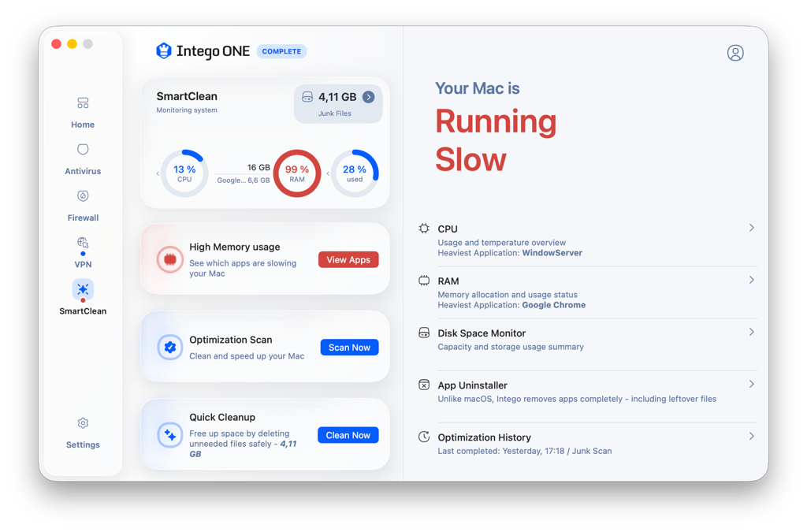Click Memory allocation and usage status text
The width and height of the screenshot is (807, 532).
tap(508, 295)
